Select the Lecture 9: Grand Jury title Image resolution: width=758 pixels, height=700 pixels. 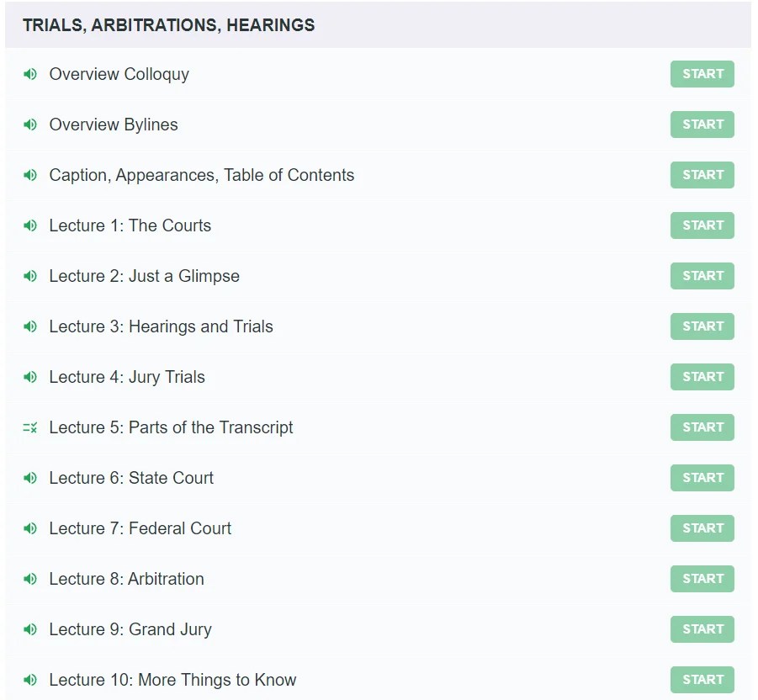coord(130,629)
